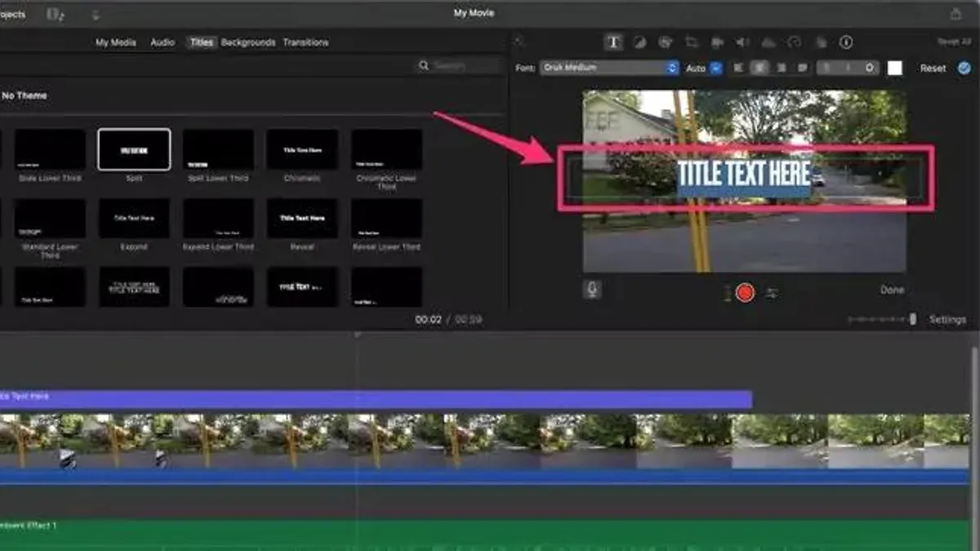Open the Transitions tab
The image size is (980, 551).
pyautogui.click(x=305, y=42)
